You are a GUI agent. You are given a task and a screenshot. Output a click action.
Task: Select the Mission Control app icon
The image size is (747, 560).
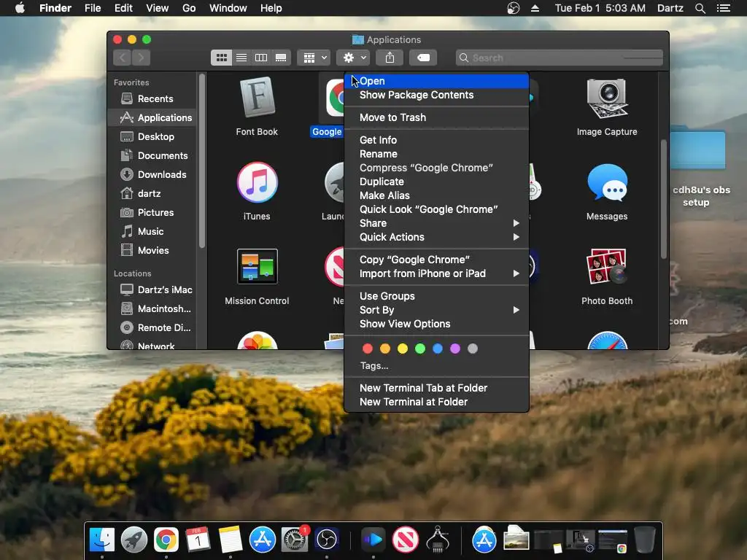[x=257, y=267]
